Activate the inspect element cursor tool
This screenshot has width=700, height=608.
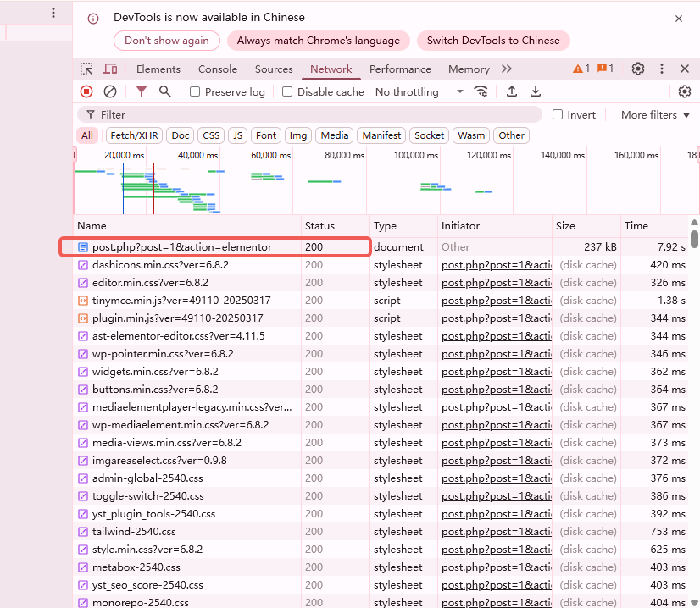86,69
